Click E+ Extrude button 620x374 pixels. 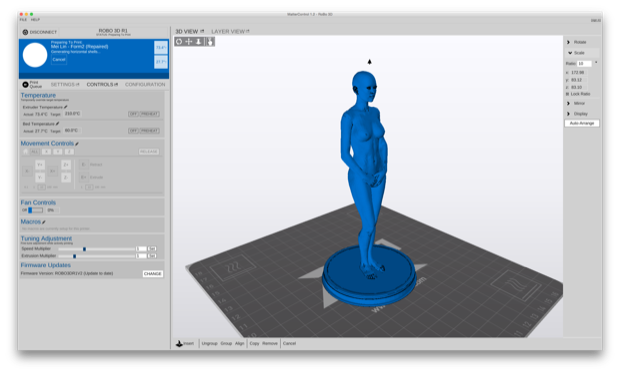point(83,177)
